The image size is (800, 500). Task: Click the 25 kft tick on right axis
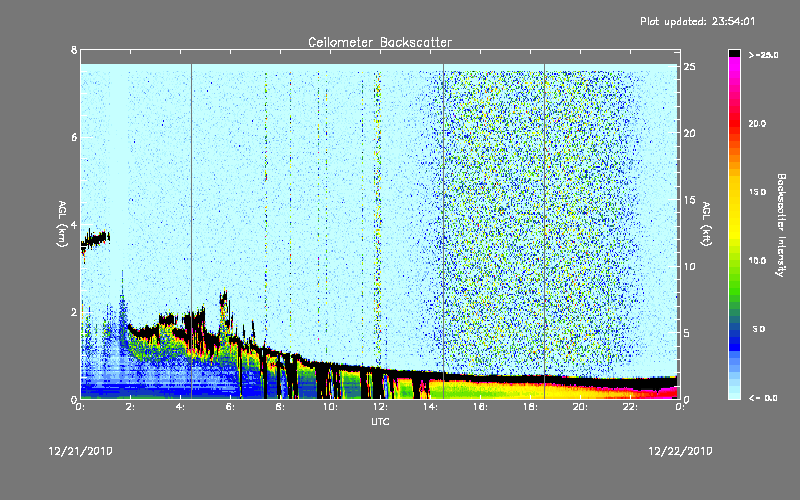click(690, 67)
